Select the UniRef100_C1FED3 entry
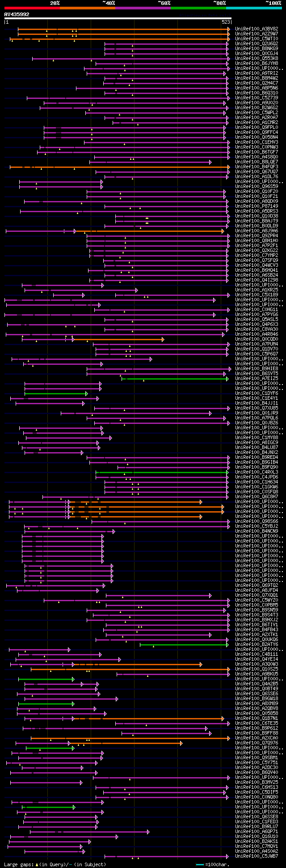Screen dimensions: 286x868 [x=257, y=821]
